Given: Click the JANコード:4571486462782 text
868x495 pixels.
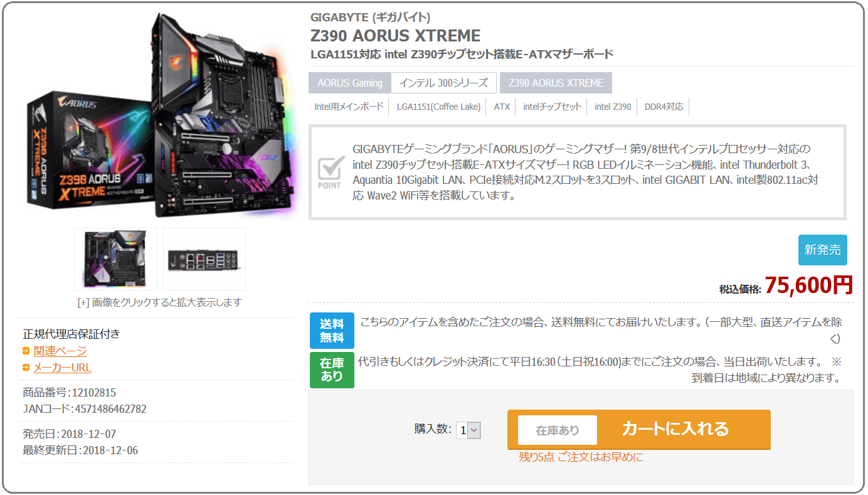Looking at the screenshot, I should pos(85,409).
